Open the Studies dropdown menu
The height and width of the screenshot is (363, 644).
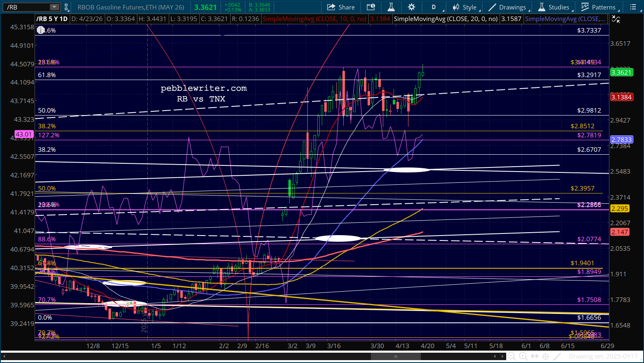[555, 7]
